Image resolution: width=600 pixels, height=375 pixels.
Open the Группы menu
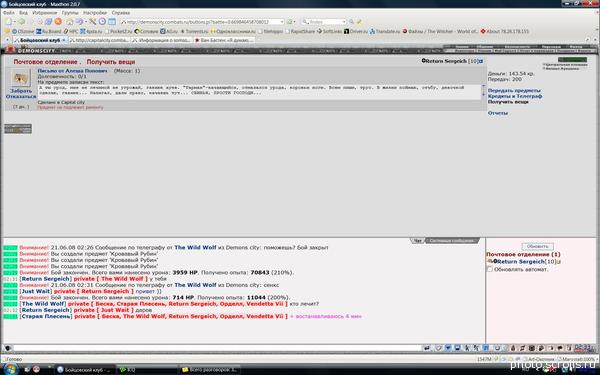(70, 13)
